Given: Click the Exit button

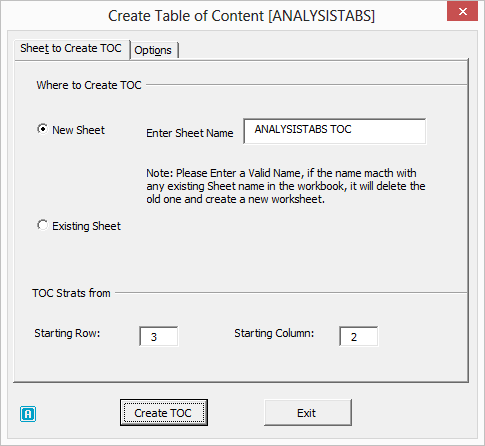Looking at the screenshot, I should pos(308,413).
